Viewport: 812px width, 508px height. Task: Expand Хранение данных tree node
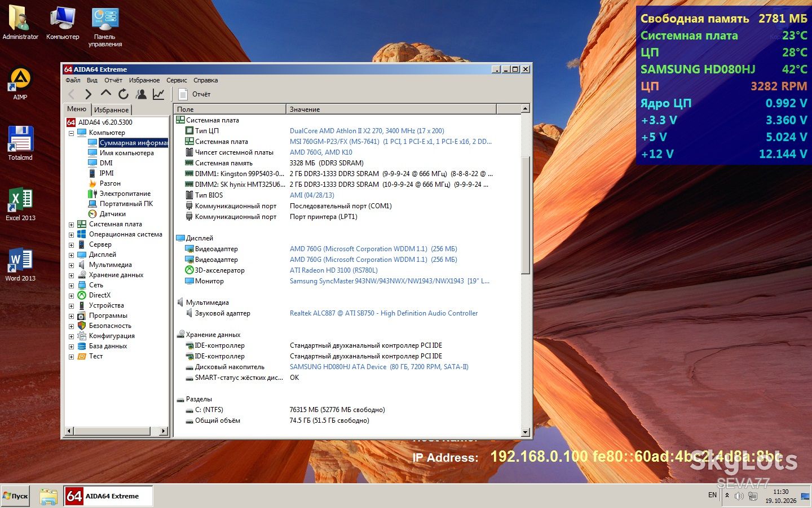pos(71,275)
